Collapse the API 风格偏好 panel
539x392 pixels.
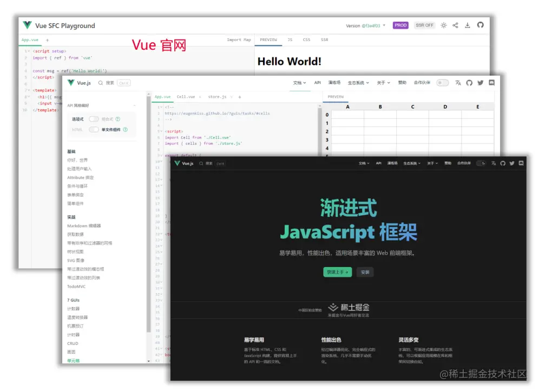pos(134,105)
